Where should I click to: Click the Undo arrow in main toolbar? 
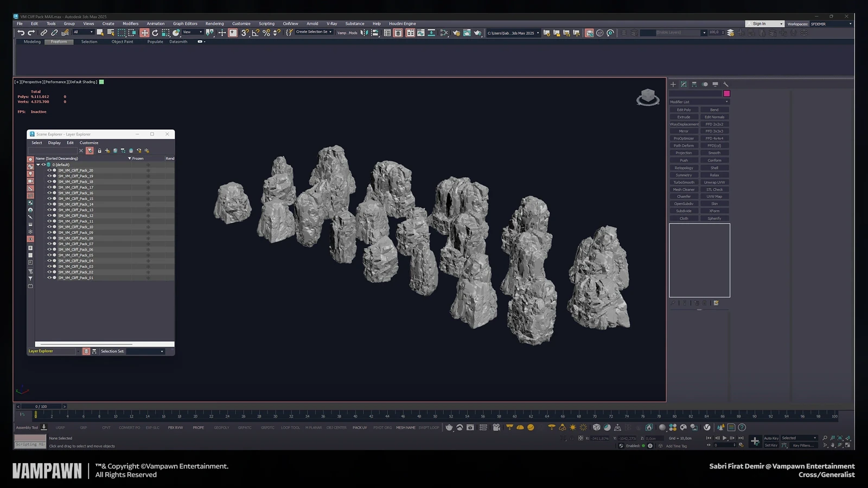21,33
